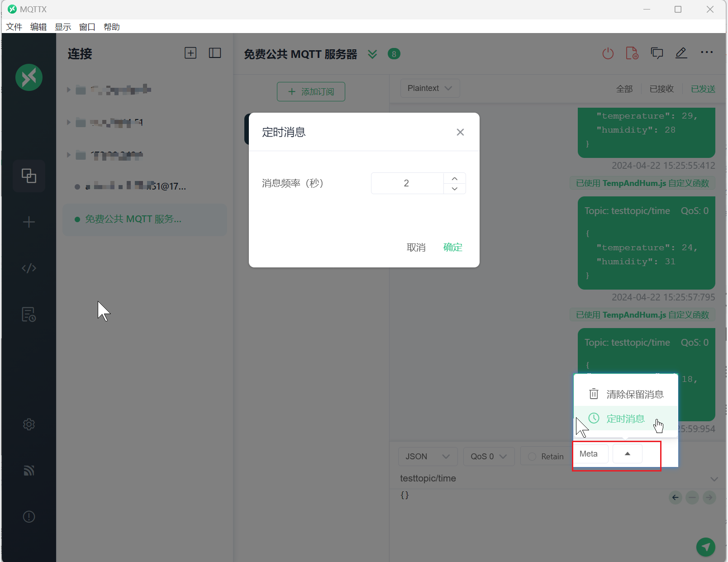Select the connection ending in 51@17...
Viewport: 728px width, 562px height.
(145, 186)
